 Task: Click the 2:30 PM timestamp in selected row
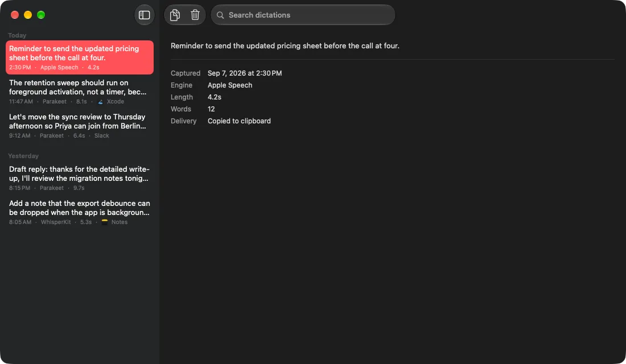tap(20, 68)
